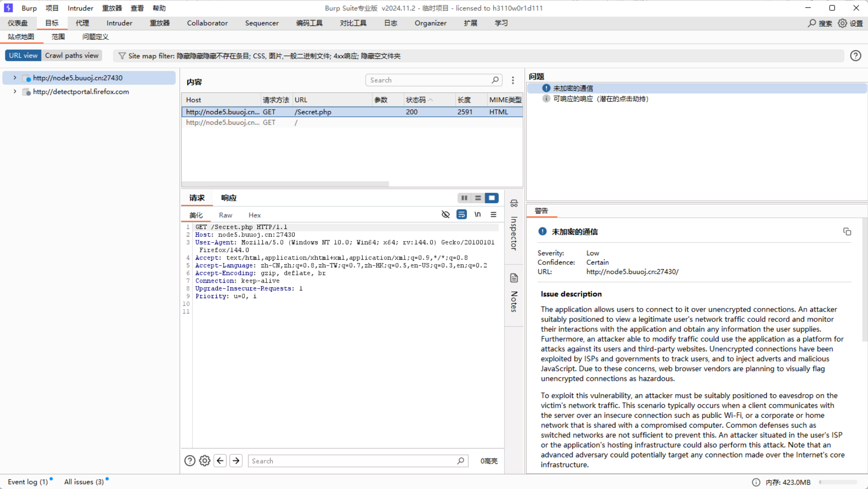Image resolution: width=868 pixels, height=489 pixels.
Task: Switch to the Collaborator tab
Action: click(207, 23)
